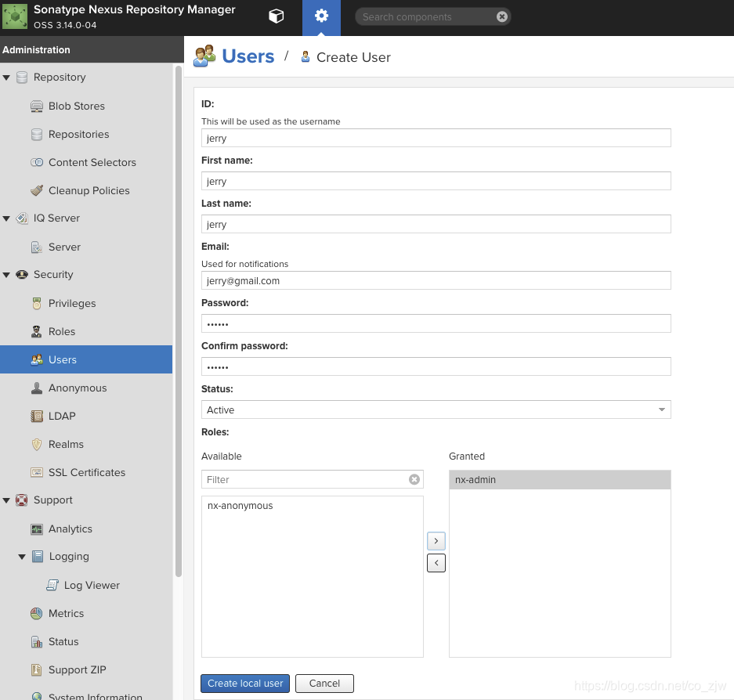Click the Realms shield icon
This screenshot has height=700, width=734.
point(37,444)
